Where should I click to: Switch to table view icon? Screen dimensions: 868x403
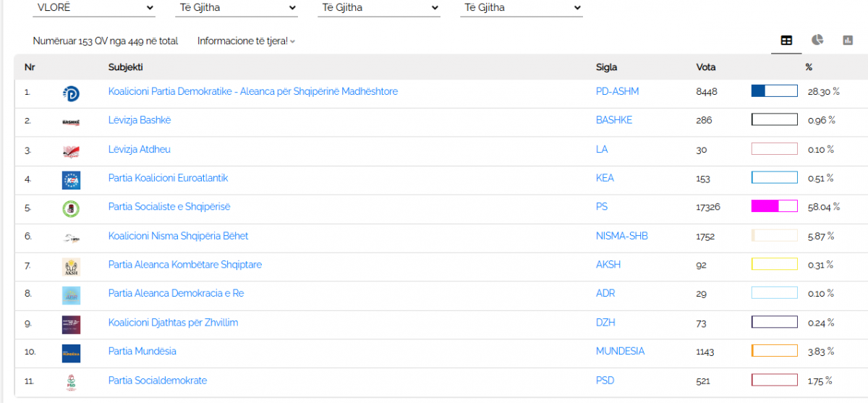coord(786,41)
